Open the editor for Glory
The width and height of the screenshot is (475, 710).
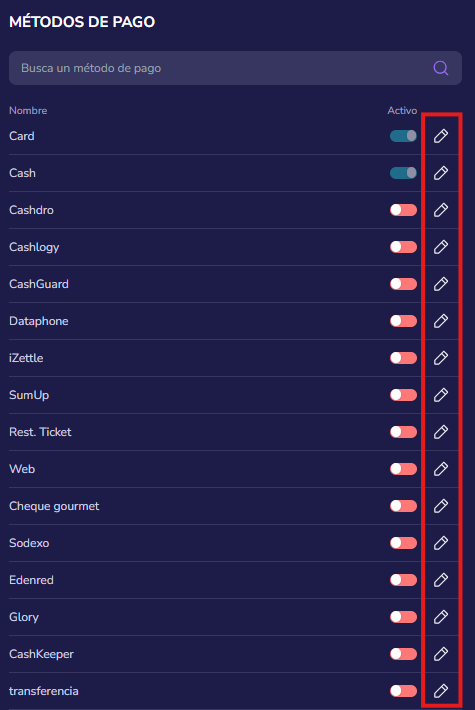pyautogui.click(x=441, y=617)
